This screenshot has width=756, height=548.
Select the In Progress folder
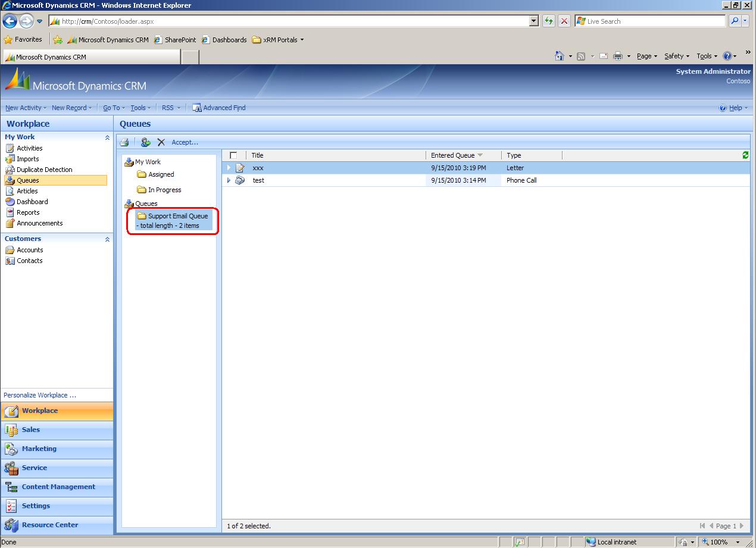(159, 190)
